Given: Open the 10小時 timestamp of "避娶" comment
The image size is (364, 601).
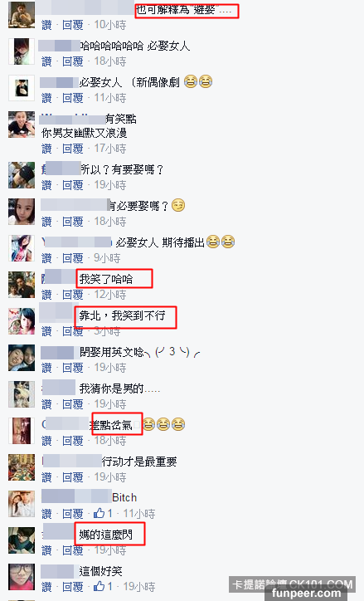Looking at the screenshot, I should [x=110, y=25].
